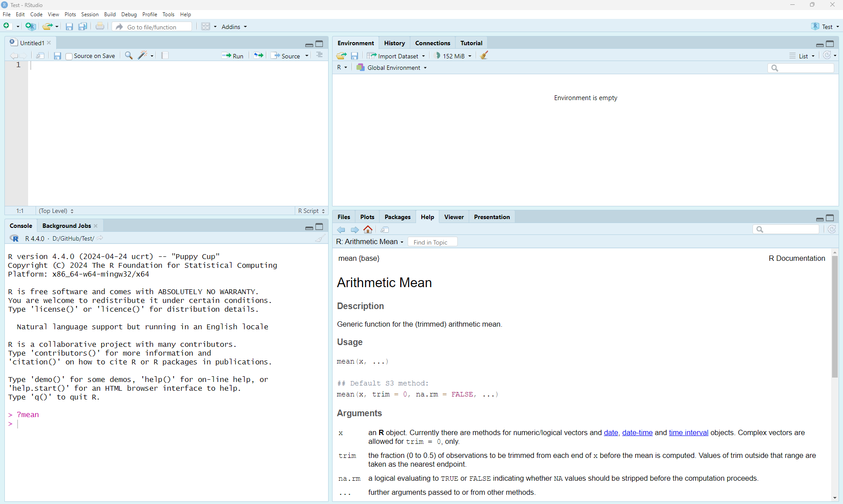Image resolution: width=843 pixels, height=504 pixels.
Task: Switch to the Background Jobs tab
Action: tap(67, 226)
